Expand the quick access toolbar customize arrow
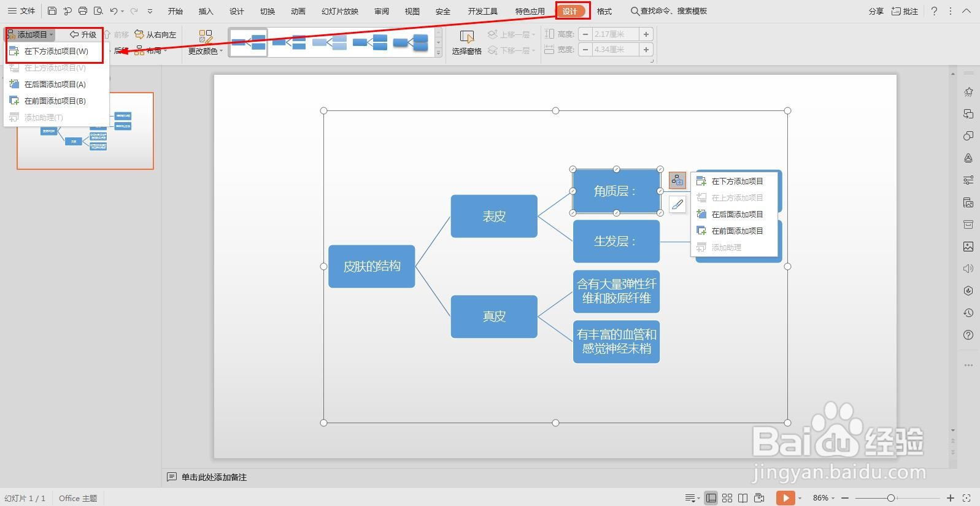The width and height of the screenshot is (980, 506). click(150, 11)
